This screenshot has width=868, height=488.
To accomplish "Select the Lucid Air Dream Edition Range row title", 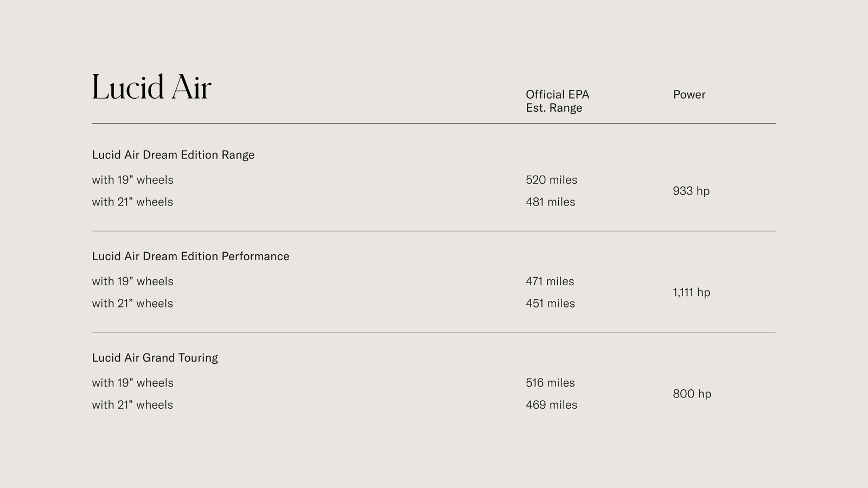I will (173, 155).
